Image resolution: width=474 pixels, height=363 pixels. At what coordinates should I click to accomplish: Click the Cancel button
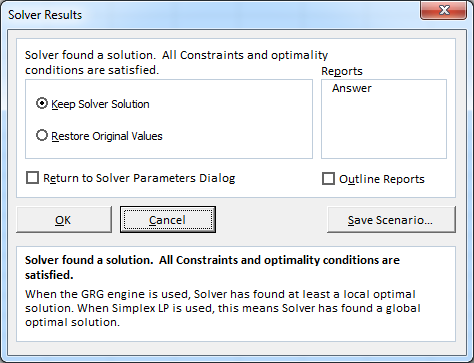(168, 220)
